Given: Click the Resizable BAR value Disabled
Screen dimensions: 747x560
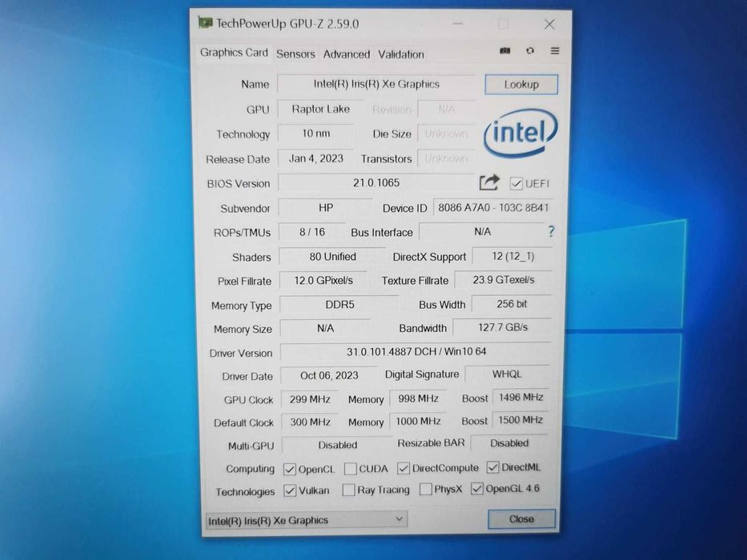Looking at the screenshot, I should pyautogui.click(x=508, y=443).
